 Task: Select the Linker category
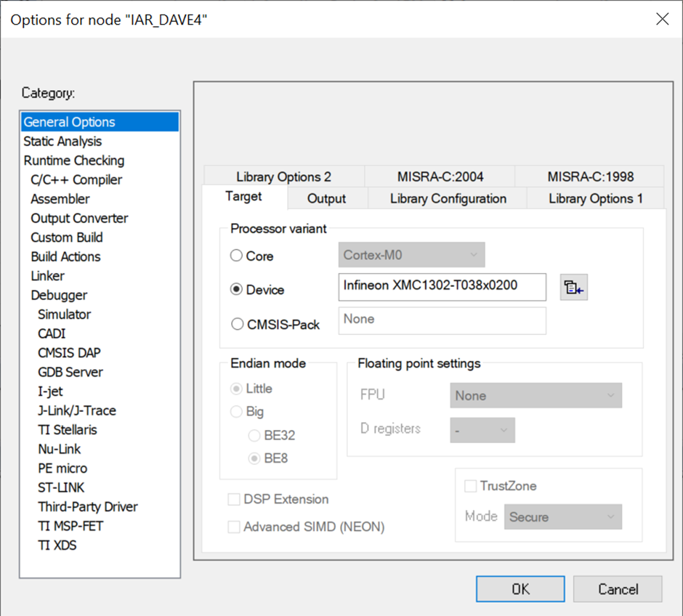47,276
